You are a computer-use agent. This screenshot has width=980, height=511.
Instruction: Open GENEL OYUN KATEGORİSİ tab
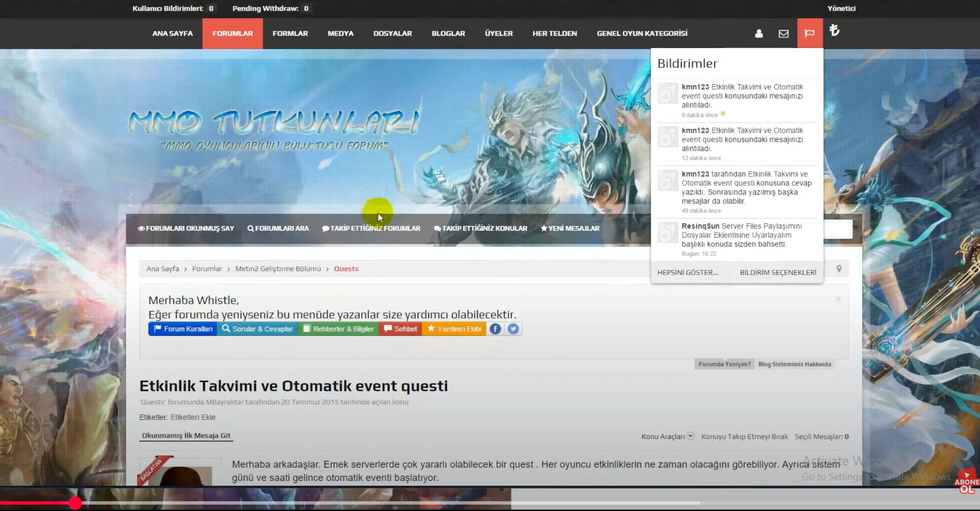642,33
